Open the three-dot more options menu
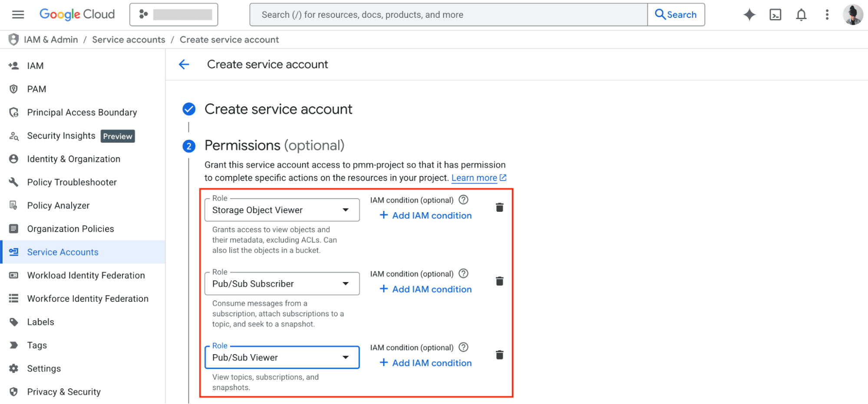The height and width of the screenshot is (404, 868). (827, 15)
